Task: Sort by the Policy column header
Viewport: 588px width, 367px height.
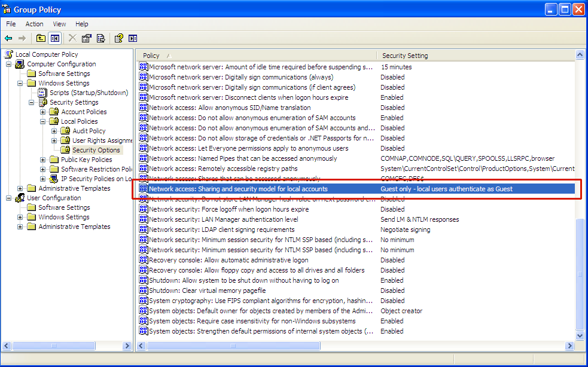Action: coord(257,56)
